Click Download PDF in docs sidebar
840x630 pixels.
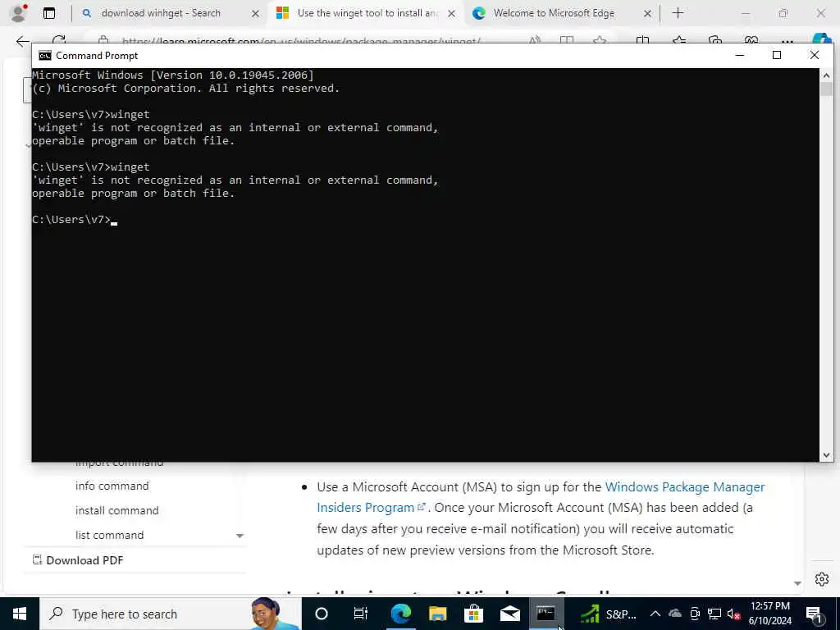tap(78, 560)
